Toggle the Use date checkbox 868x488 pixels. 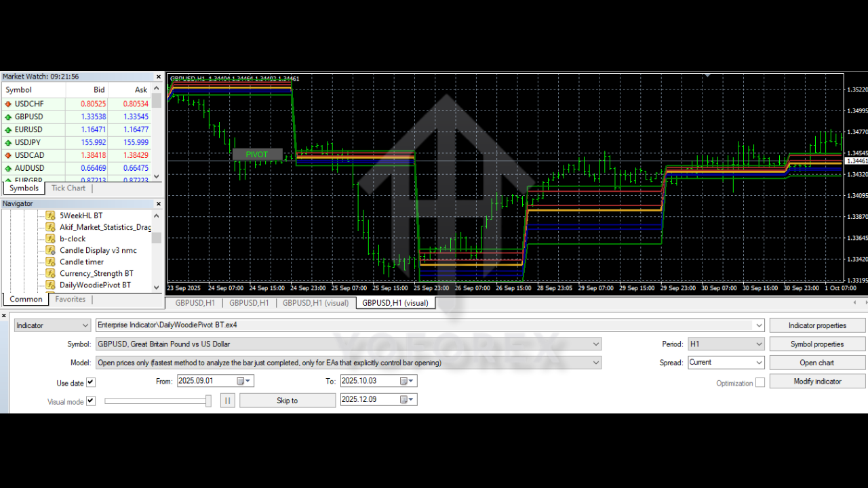coord(92,382)
